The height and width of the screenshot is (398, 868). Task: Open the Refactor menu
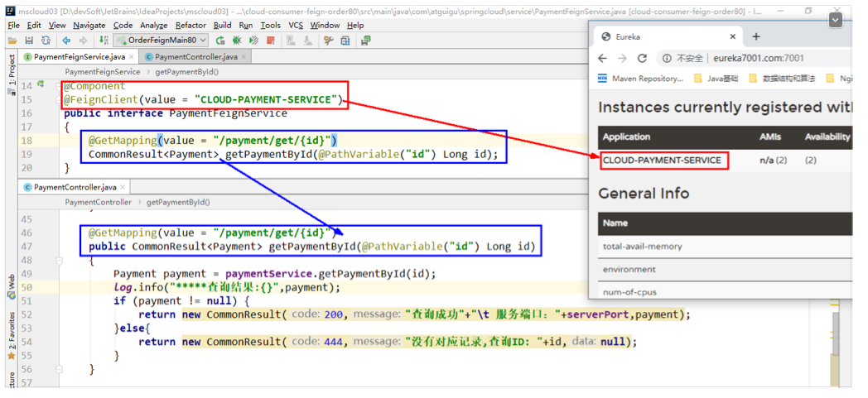pyautogui.click(x=190, y=25)
